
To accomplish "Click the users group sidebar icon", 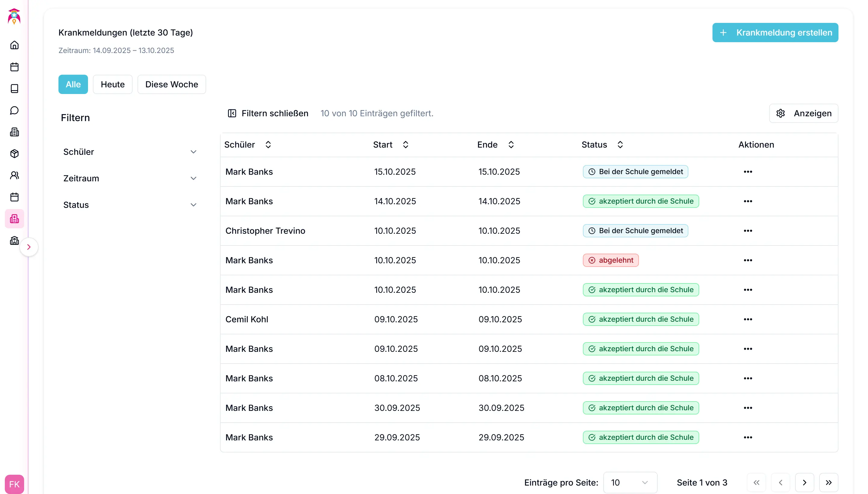I will (14, 175).
